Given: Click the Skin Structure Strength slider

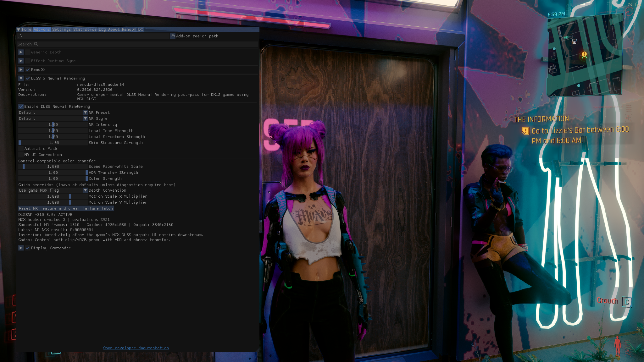Looking at the screenshot, I should coord(53,143).
